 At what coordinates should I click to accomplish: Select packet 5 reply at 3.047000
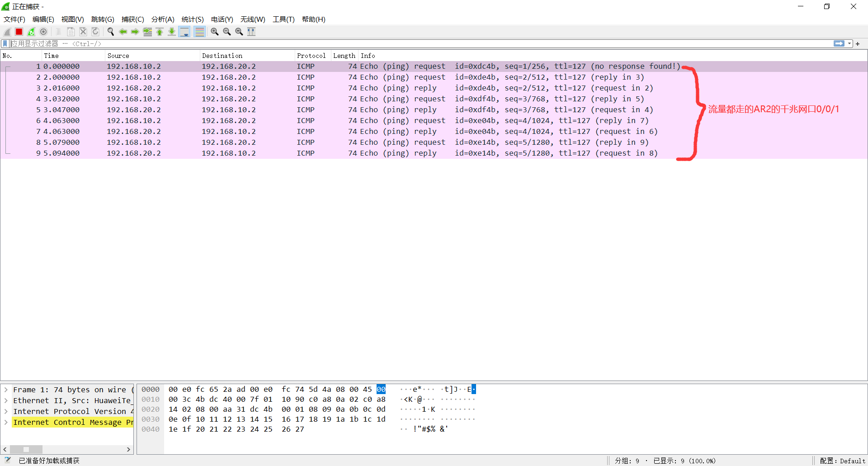434,110
